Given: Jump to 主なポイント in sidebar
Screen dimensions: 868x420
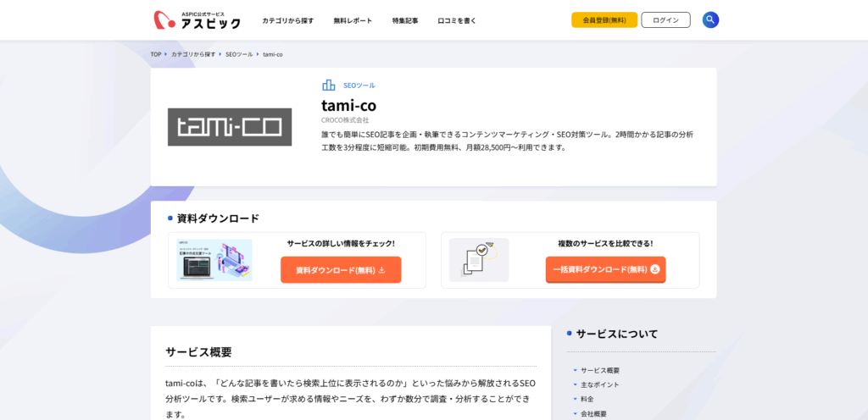Looking at the screenshot, I should tap(600, 384).
